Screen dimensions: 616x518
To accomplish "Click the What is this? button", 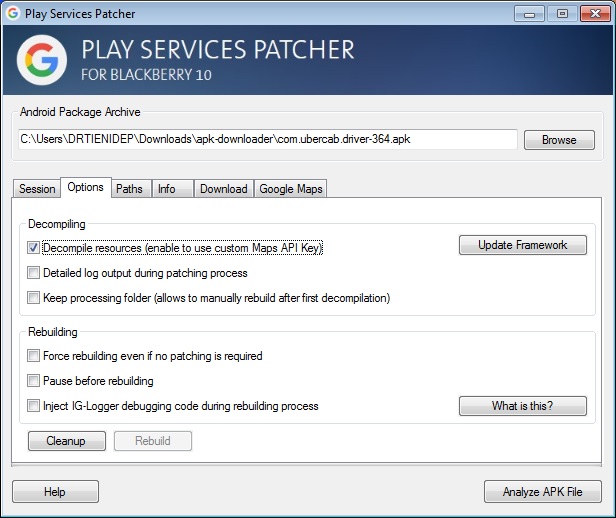I will [522, 406].
